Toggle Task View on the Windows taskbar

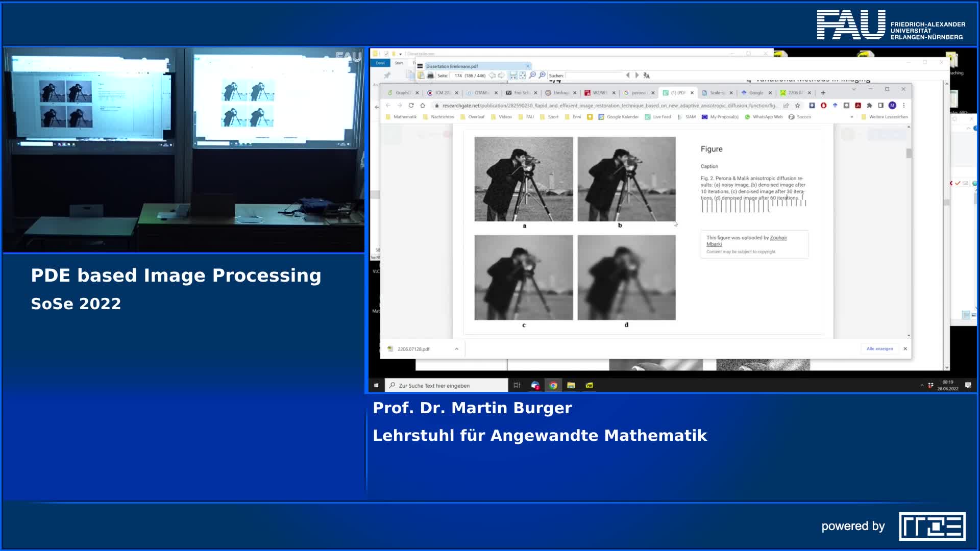pyautogui.click(x=517, y=385)
